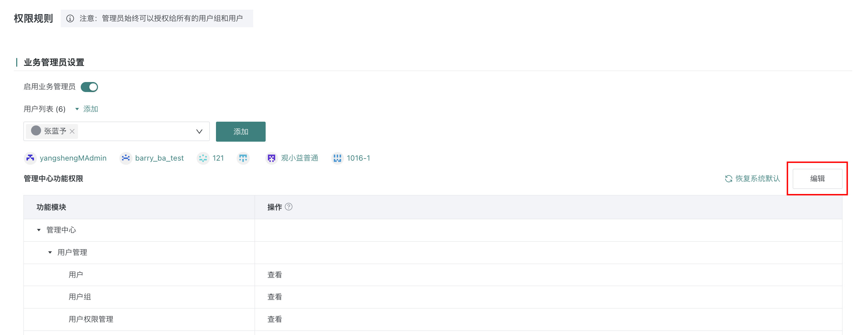Collapse the 用户管理 tree node

50,252
